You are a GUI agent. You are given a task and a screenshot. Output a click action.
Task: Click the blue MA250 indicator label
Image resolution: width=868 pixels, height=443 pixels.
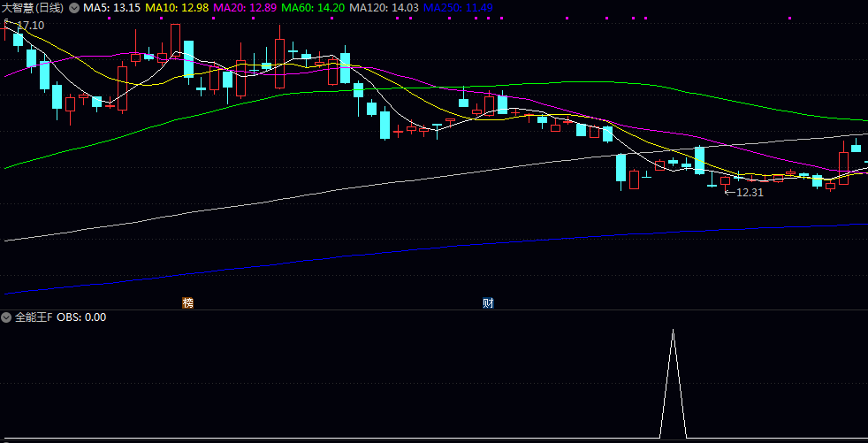(458, 8)
